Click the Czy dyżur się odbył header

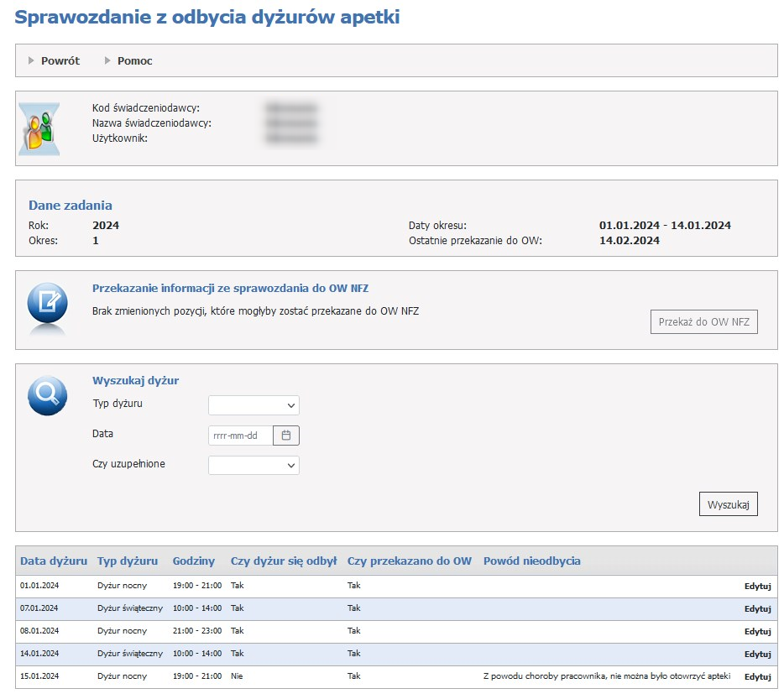284,561
